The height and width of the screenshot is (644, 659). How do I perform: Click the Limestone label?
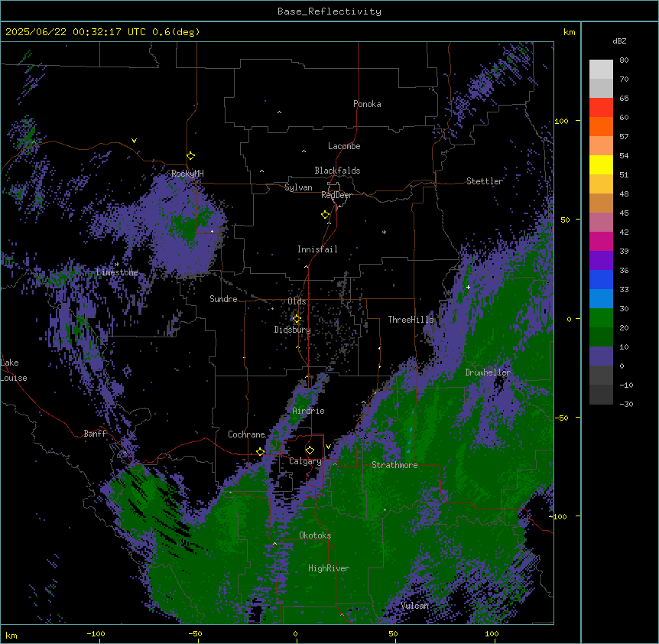click(x=117, y=272)
